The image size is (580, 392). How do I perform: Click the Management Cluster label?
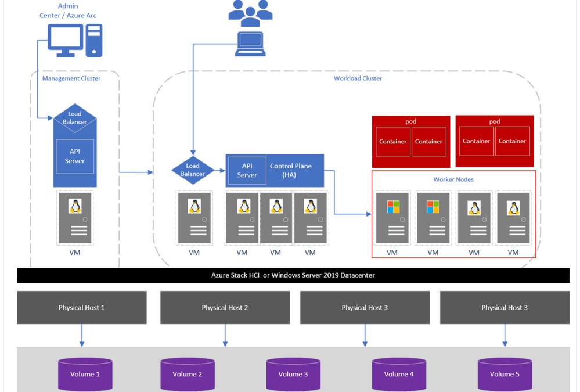71,78
